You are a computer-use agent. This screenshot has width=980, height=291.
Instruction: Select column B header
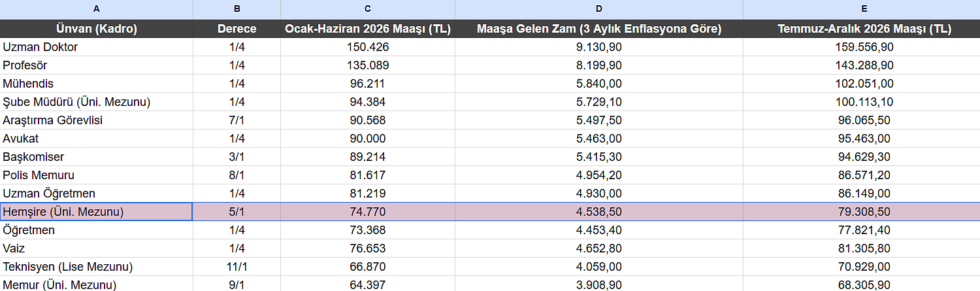[237, 9]
